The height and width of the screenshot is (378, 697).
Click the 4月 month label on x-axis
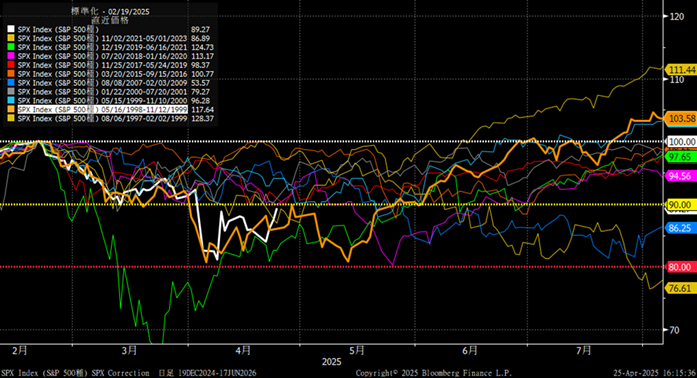tap(243, 351)
